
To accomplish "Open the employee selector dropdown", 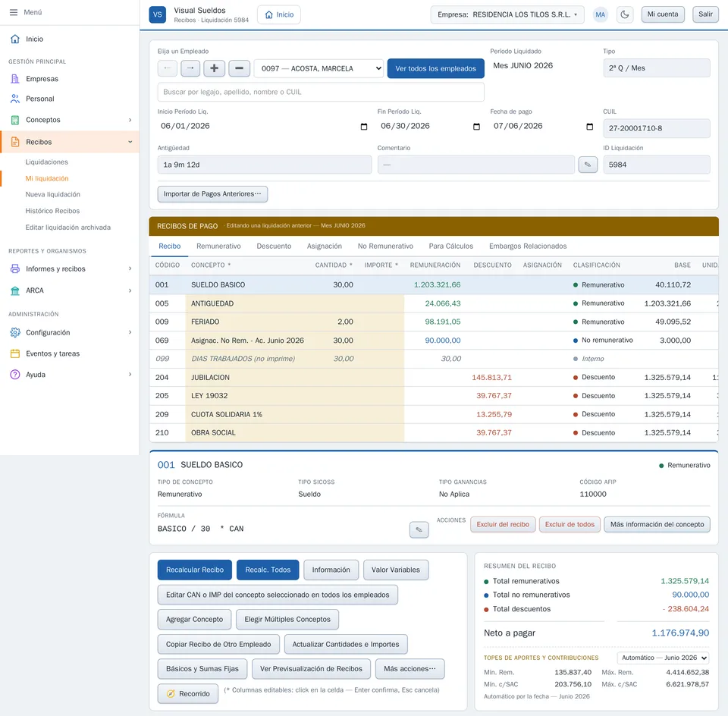I will [x=318, y=68].
